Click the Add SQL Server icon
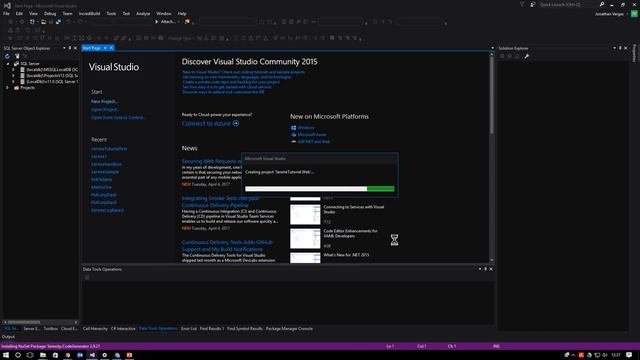Viewport: 640px width, 360px height. [x=17, y=56]
